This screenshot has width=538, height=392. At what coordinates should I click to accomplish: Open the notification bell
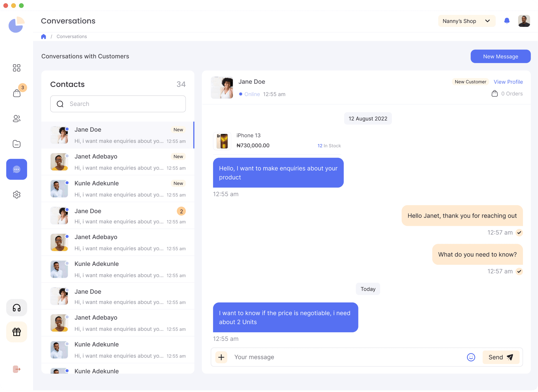pyautogui.click(x=507, y=21)
